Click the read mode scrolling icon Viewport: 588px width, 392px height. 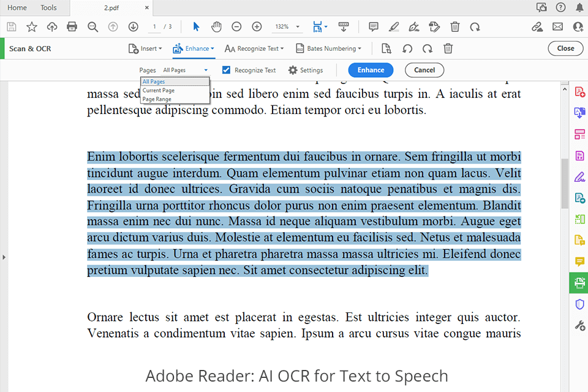point(344,26)
